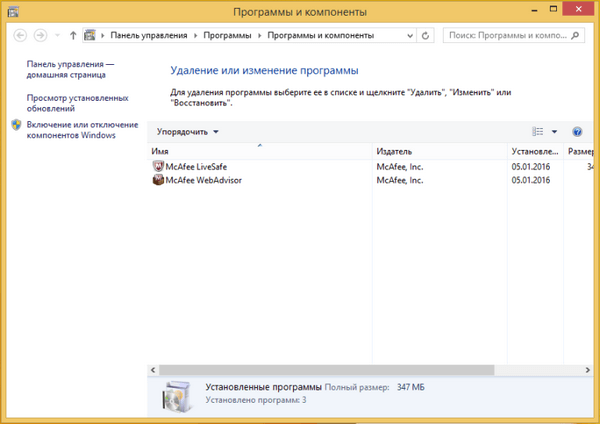Sort by the 'Размер' column header
This screenshot has width=600, height=424.
pyautogui.click(x=579, y=152)
